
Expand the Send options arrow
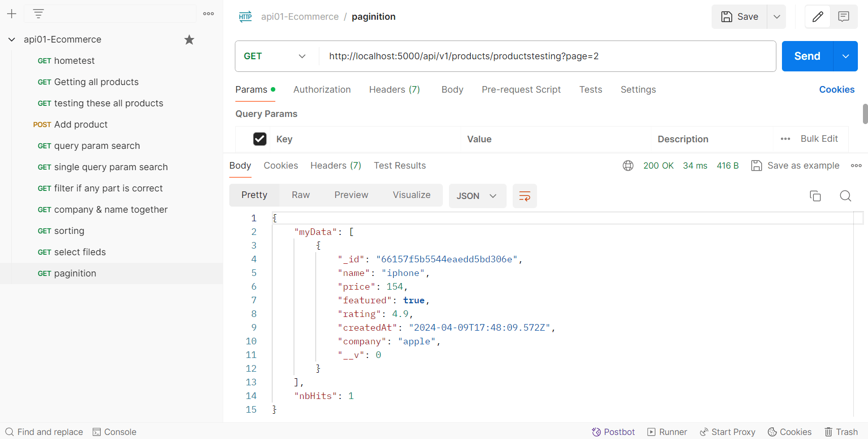tap(845, 56)
